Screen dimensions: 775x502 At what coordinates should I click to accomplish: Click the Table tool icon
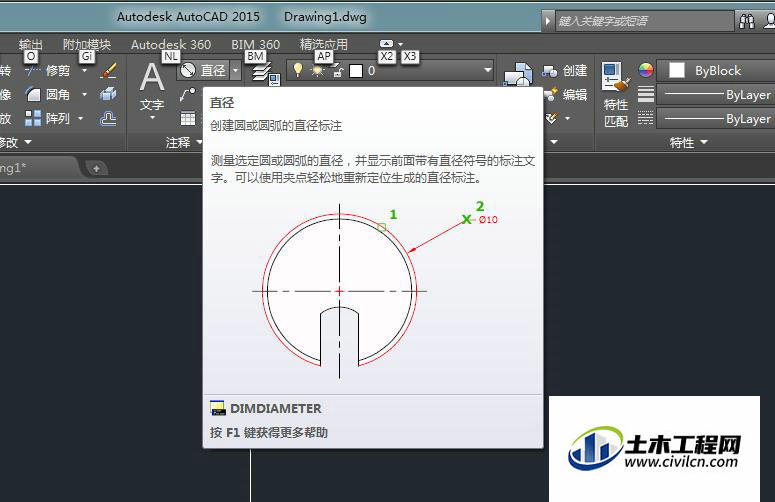188,119
